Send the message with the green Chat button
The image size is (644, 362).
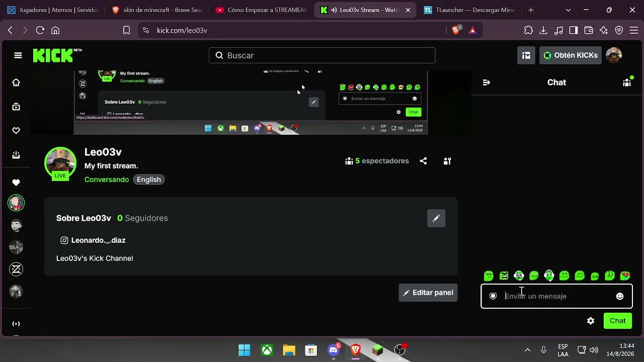tap(618, 321)
